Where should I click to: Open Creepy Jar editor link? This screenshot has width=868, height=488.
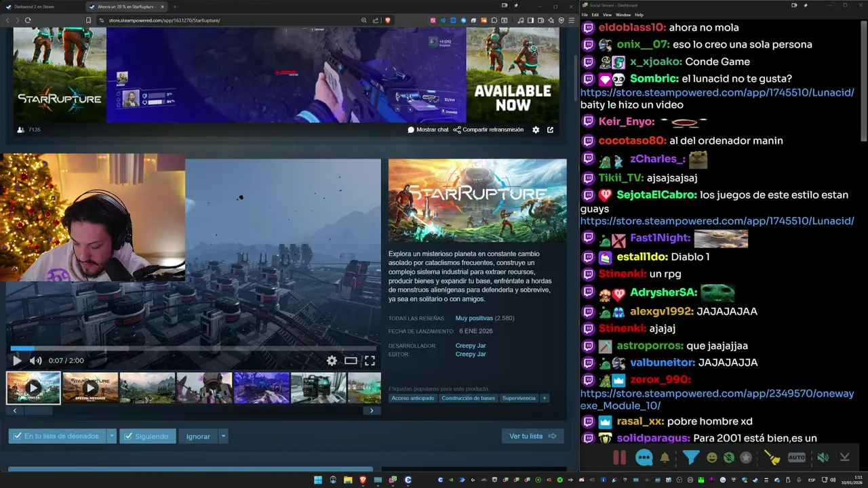(471, 354)
